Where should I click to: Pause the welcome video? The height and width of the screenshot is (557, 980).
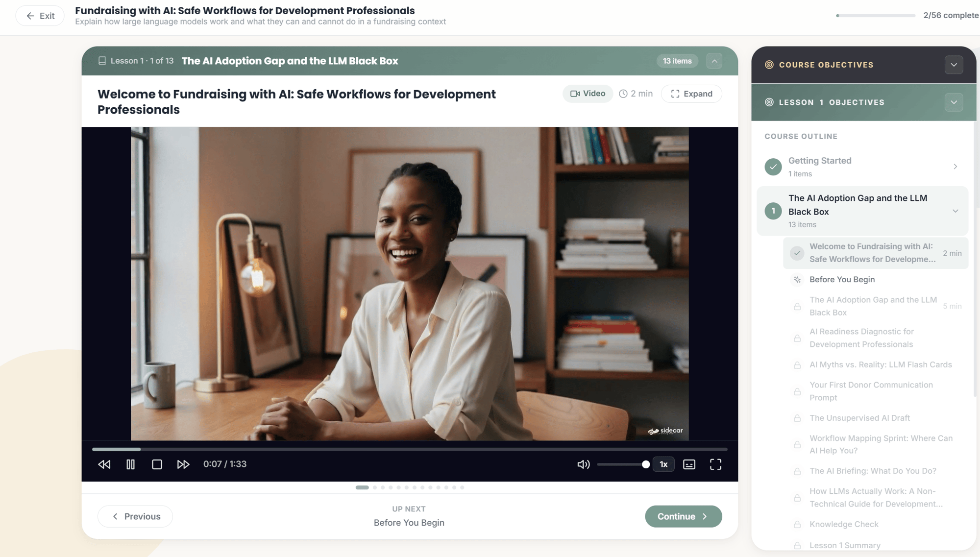pos(130,464)
